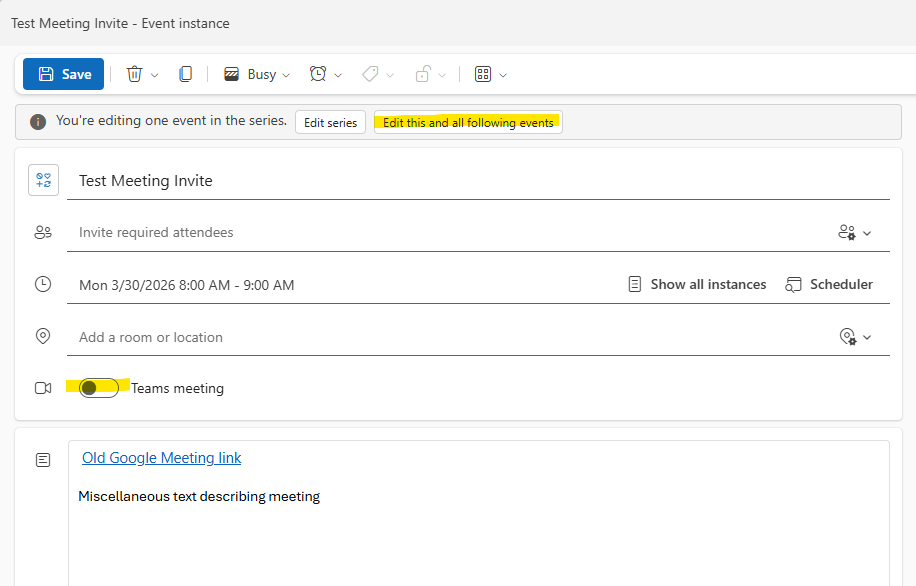This screenshot has height=586, width=916.
Task: Open the apps grid icon menu
Action: [x=483, y=74]
